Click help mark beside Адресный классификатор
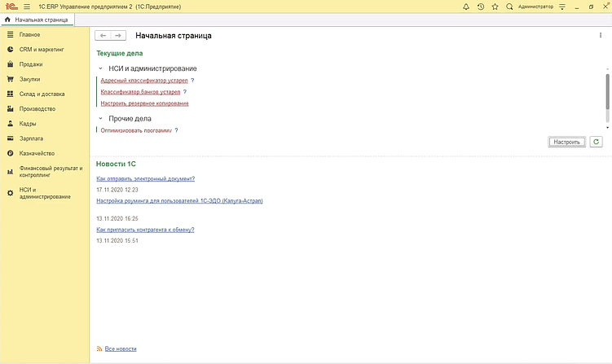 [192, 81]
